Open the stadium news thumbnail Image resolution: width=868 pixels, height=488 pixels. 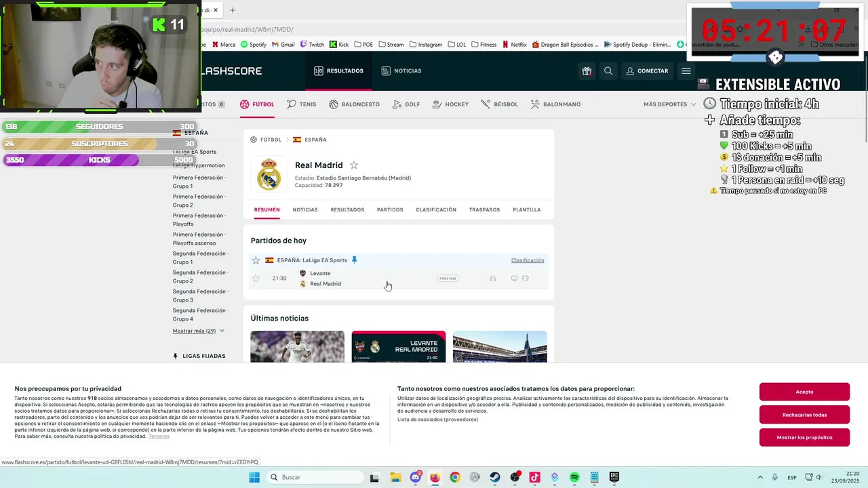[x=500, y=346]
